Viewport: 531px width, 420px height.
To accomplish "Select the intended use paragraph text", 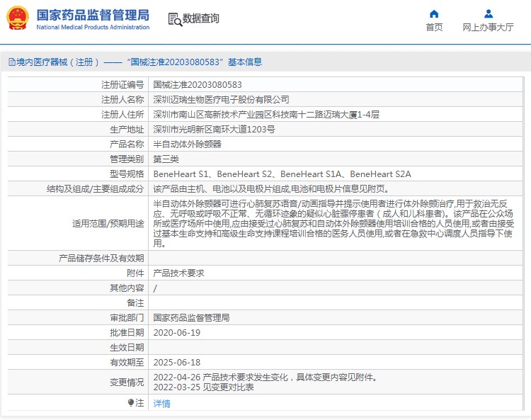I will click(x=333, y=224).
